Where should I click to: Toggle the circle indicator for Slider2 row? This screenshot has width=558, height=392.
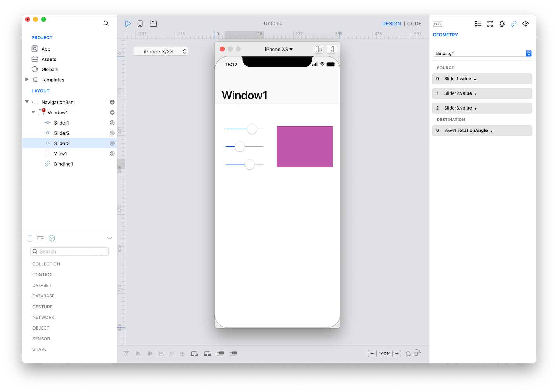[112, 133]
